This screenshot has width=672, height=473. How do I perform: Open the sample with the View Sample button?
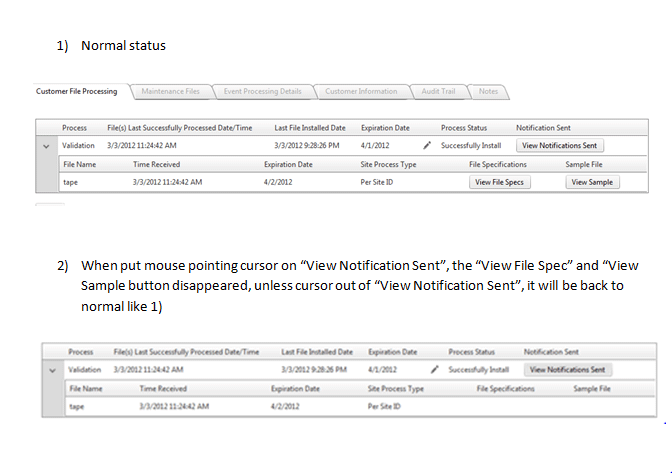pos(593,182)
